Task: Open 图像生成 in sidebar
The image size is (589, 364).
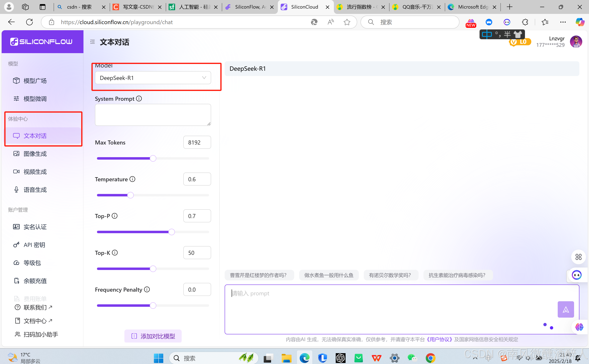Action: [x=35, y=154]
